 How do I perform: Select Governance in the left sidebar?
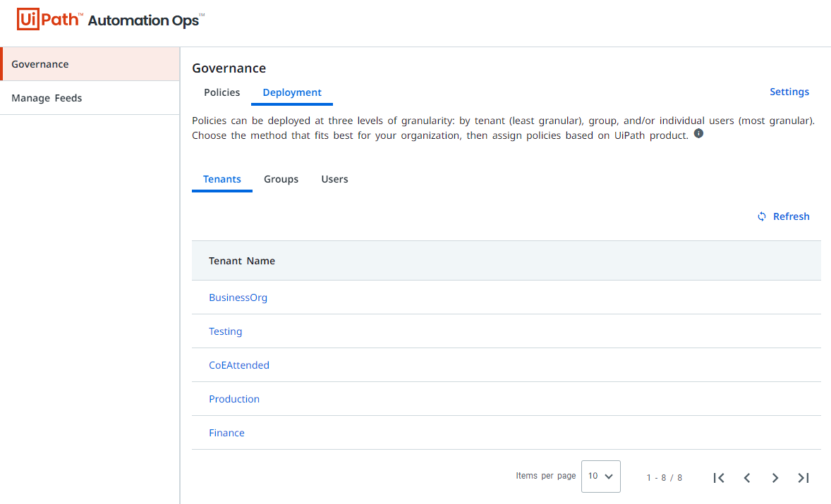90,64
